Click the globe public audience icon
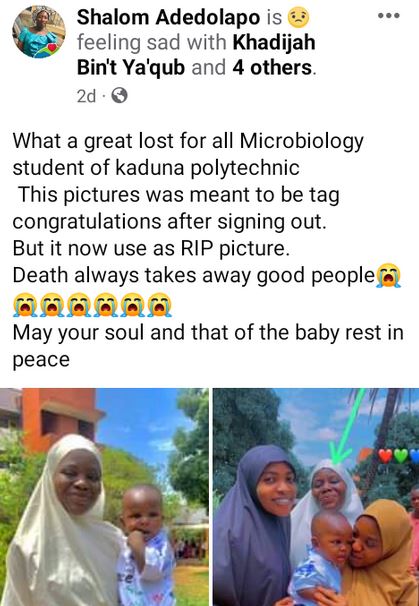This screenshot has width=419, height=606. click(119, 95)
